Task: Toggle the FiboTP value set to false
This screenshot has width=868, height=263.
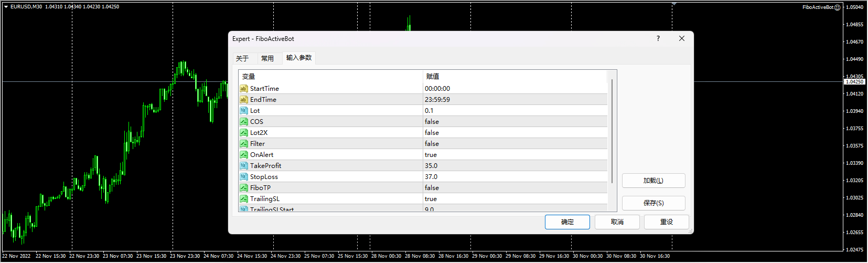Action: (x=432, y=188)
